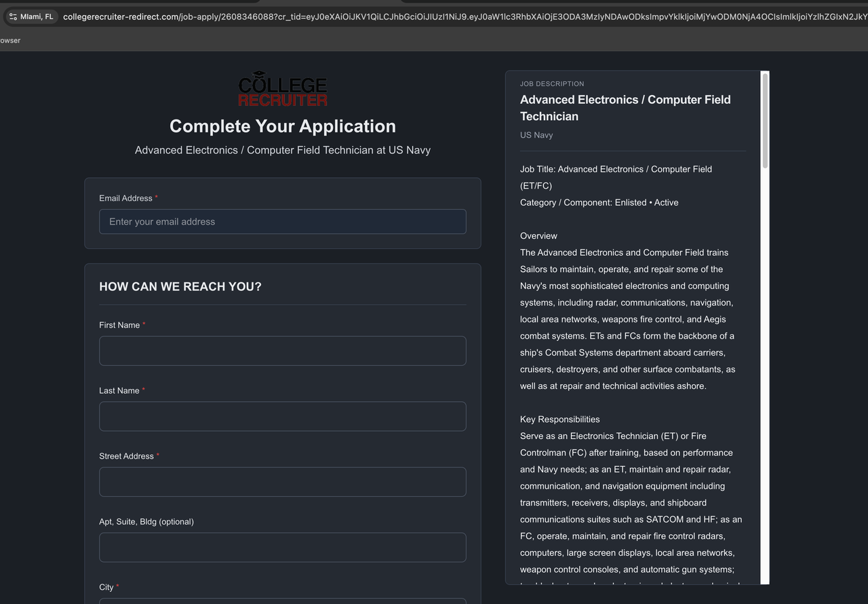The image size is (868, 604).
Task: Click the "HOW CAN WE REACH YOU?" heading
Action: point(180,286)
